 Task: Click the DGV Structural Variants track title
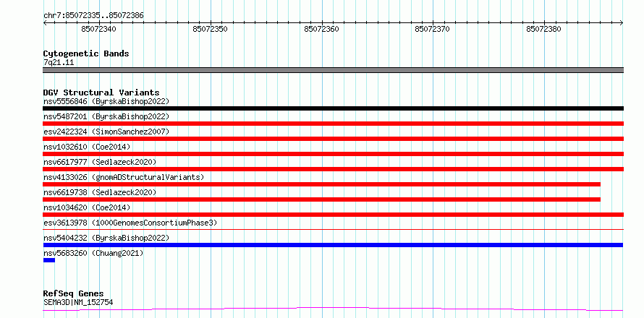(x=101, y=93)
